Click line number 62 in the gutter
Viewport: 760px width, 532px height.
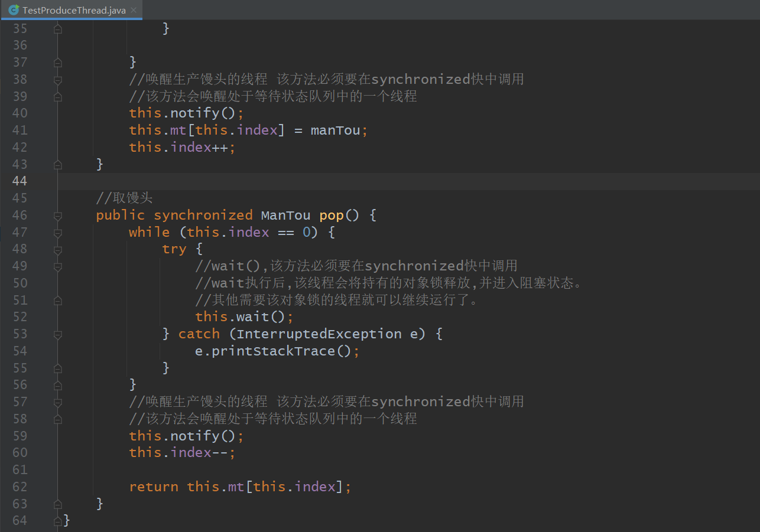(20, 487)
